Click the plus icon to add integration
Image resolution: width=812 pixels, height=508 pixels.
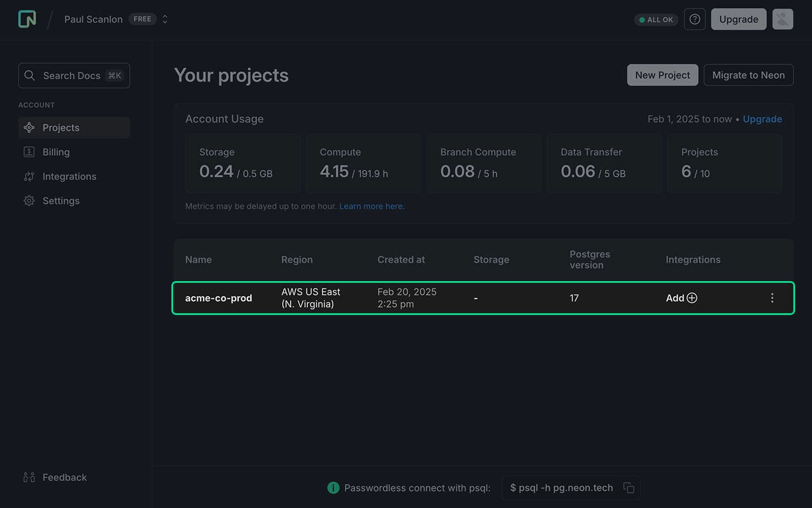coord(692,298)
